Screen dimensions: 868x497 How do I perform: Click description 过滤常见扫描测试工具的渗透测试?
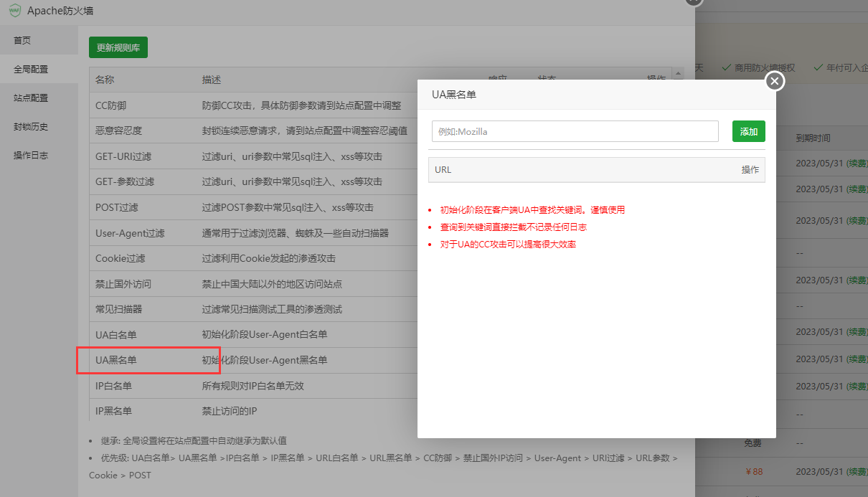272,309
